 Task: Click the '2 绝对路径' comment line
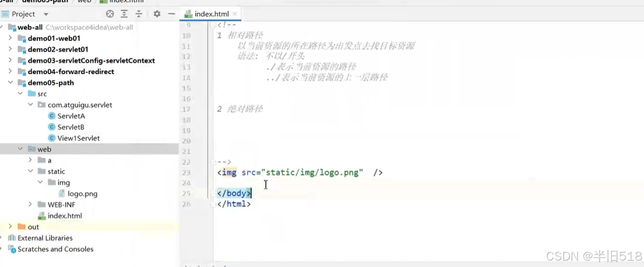[240, 109]
